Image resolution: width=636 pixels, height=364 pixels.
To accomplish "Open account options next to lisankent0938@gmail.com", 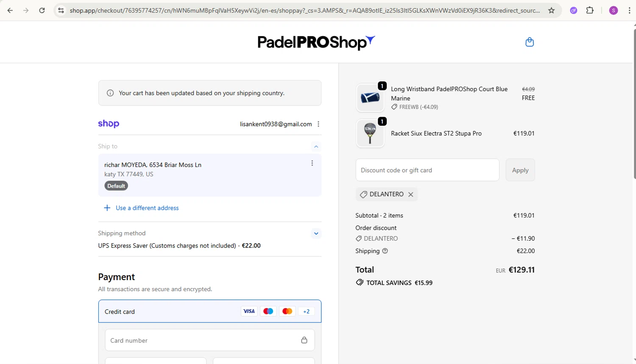I will 318,124.
